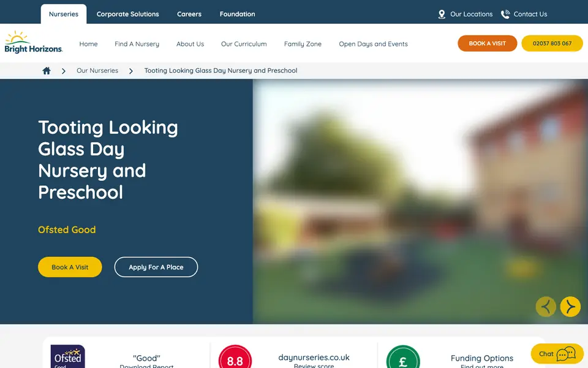Image resolution: width=588 pixels, height=368 pixels.
Task: Click the red 8.8 review score badge
Action: coord(235,357)
